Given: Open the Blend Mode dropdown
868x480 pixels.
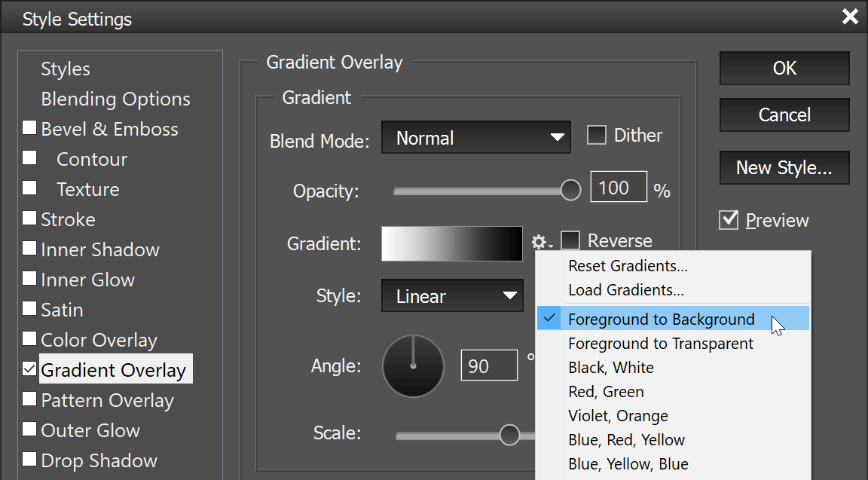Looking at the screenshot, I should 476,138.
